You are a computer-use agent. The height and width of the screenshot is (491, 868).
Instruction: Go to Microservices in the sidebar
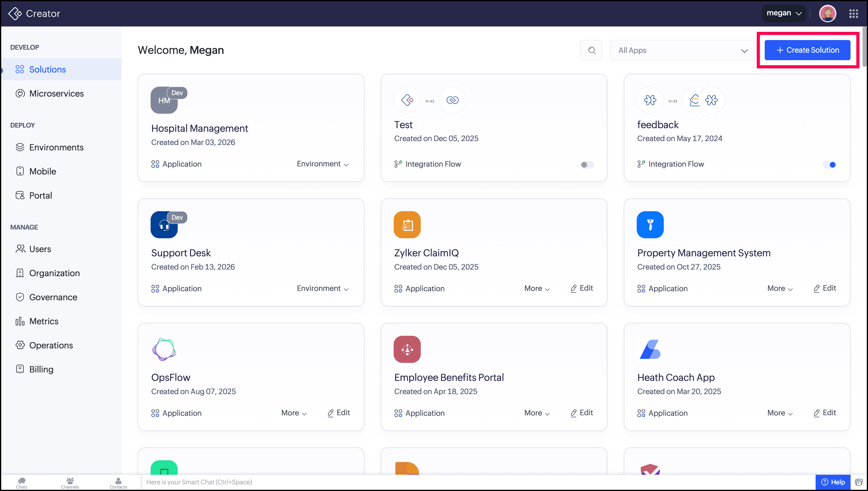56,93
